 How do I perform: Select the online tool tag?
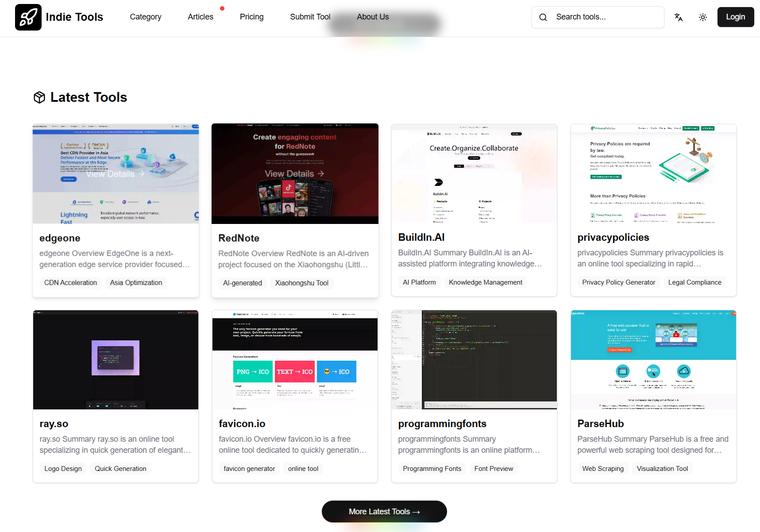pos(303,469)
